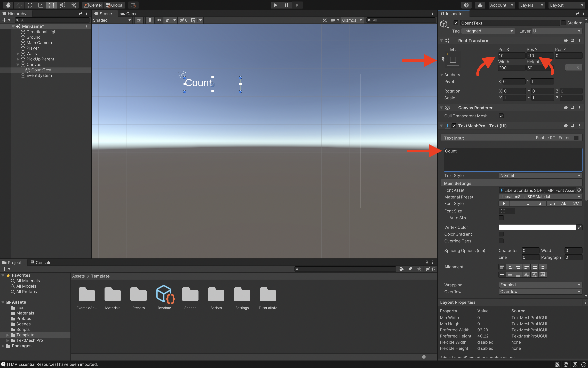
Task: Expand the Anchors foldout
Action: tap(441, 74)
